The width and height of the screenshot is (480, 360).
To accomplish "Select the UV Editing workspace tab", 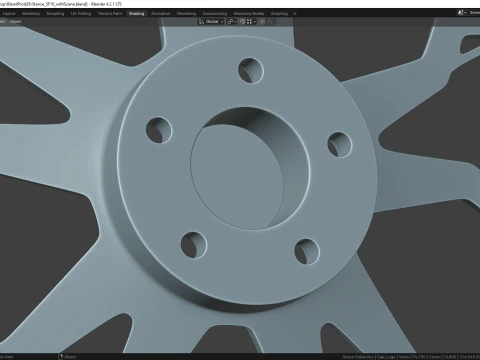I will click(81, 13).
